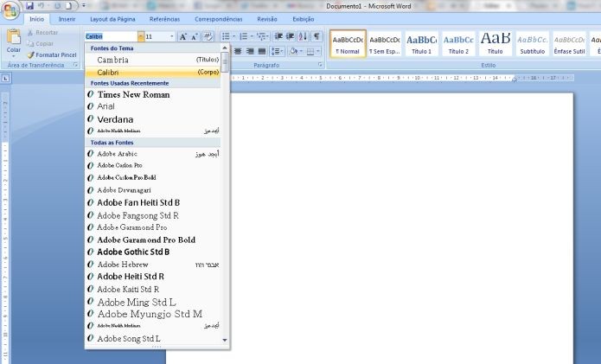
Task: Open Parágrafo dialog launcher
Action: point(320,65)
